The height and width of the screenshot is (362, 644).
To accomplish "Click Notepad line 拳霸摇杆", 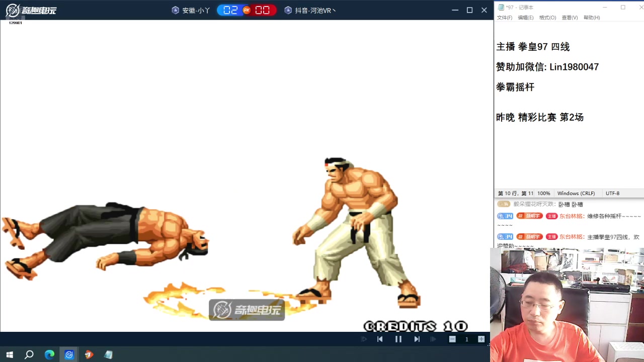I will 515,87.
